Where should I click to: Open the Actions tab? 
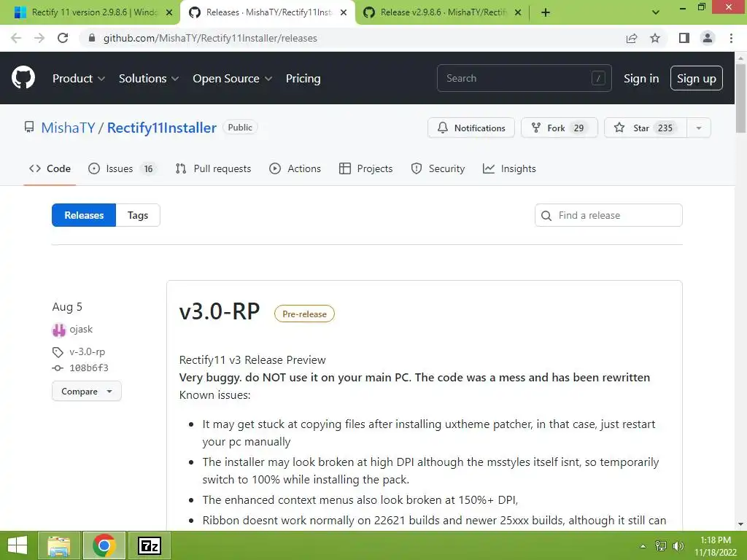point(295,168)
